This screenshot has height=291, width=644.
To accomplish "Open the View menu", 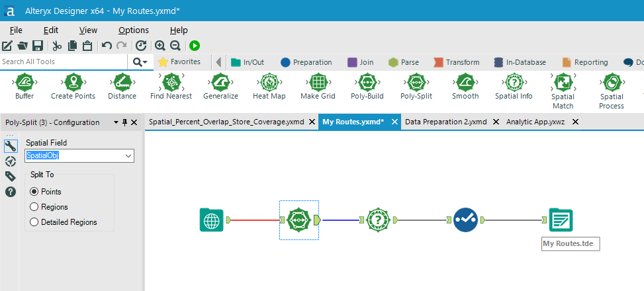I will (x=88, y=30).
